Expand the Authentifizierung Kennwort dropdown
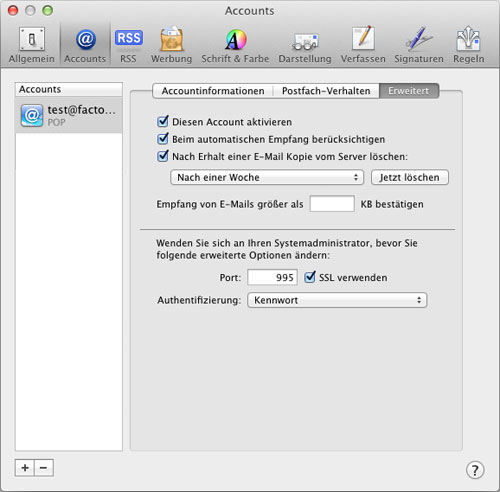This screenshot has height=492, width=500. pyautogui.click(x=337, y=300)
